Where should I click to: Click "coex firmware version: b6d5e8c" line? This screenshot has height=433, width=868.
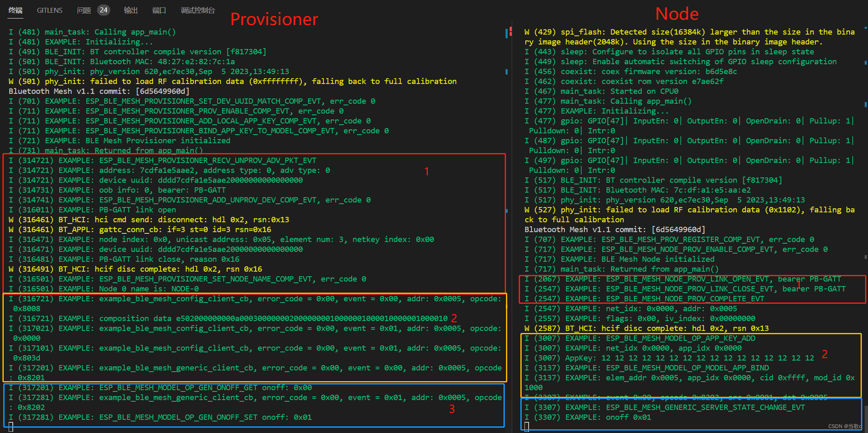pos(631,72)
